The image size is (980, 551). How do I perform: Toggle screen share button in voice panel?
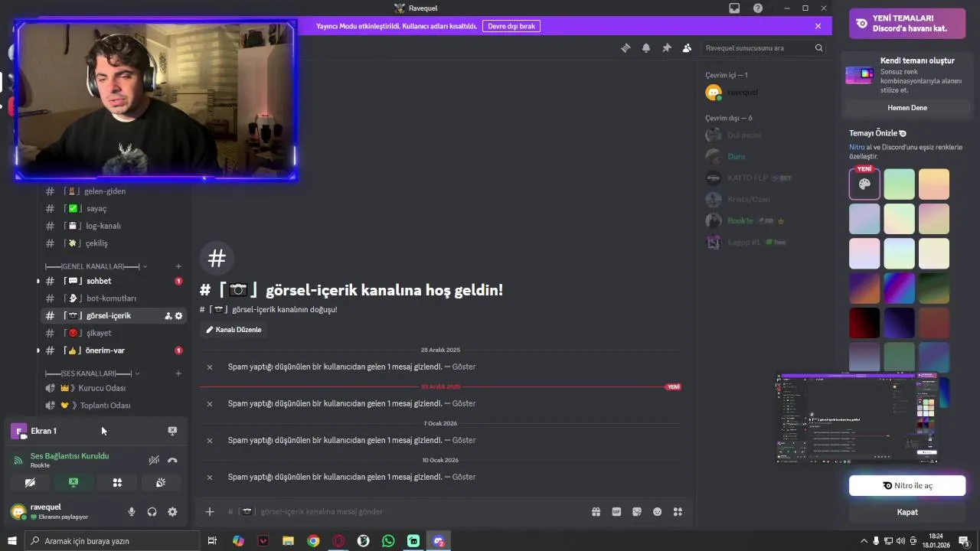73,483
